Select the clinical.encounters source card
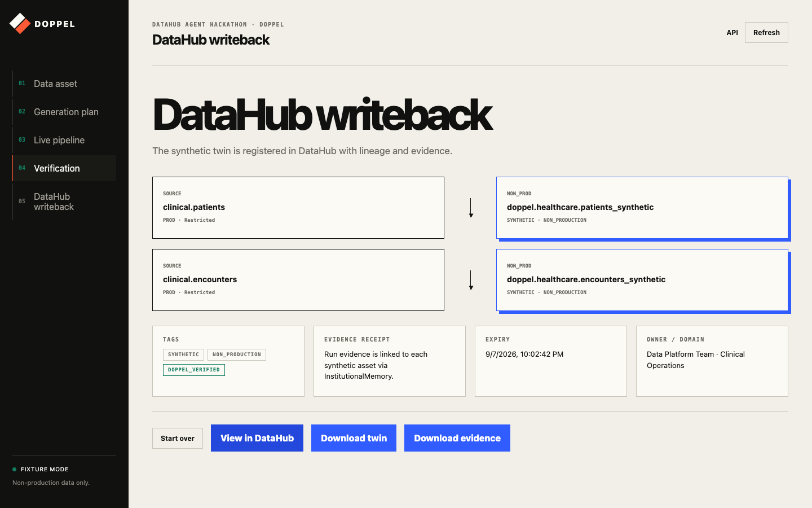This screenshot has width=812, height=508. [x=298, y=280]
